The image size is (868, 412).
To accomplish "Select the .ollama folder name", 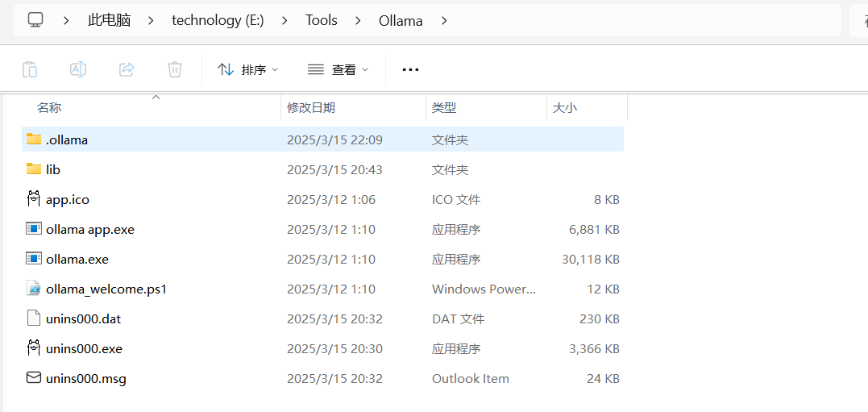I will pyautogui.click(x=67, y=139).
